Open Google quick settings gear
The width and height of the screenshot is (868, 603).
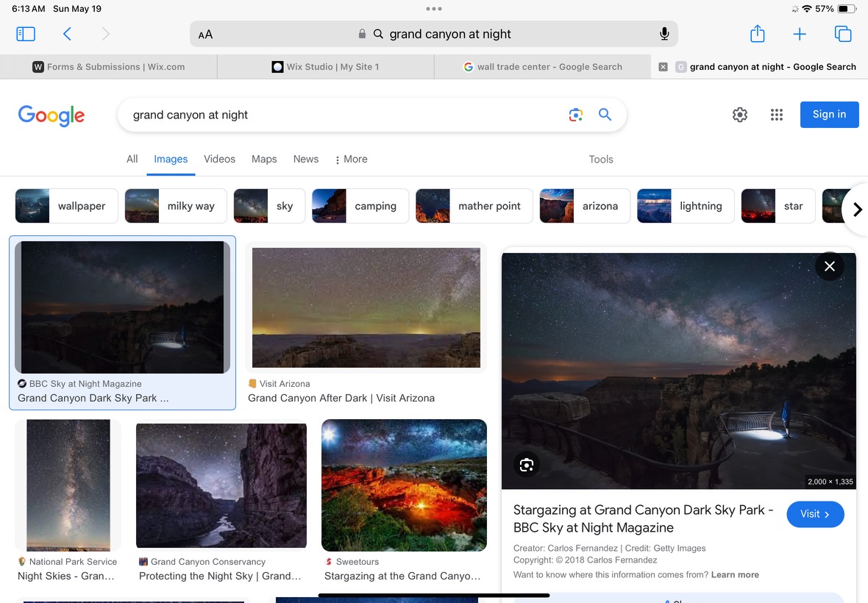pyautogui.click(x=739, y=115)
